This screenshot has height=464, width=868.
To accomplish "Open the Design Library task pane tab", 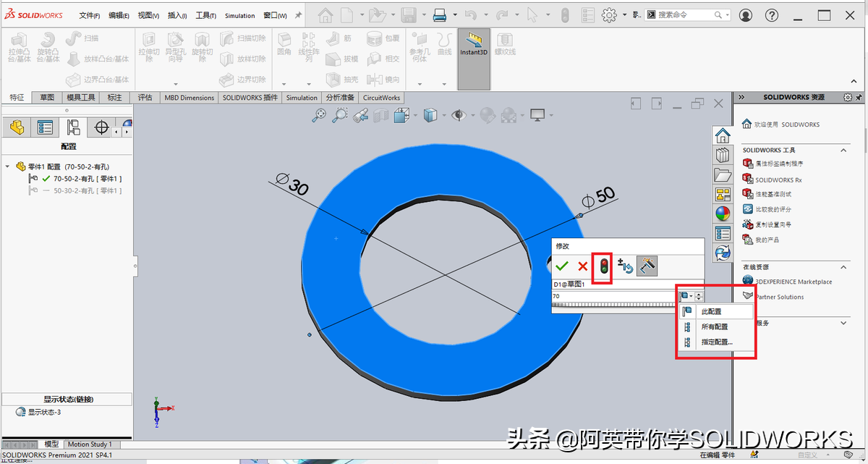I will click(722, 155).
